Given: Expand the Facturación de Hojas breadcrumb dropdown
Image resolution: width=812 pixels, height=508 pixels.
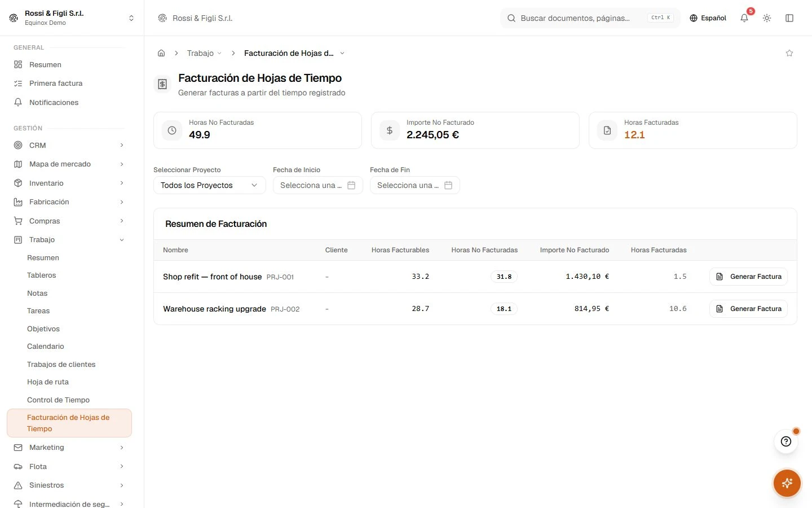Looking at the screenshot, I should [x=294, y=53].
